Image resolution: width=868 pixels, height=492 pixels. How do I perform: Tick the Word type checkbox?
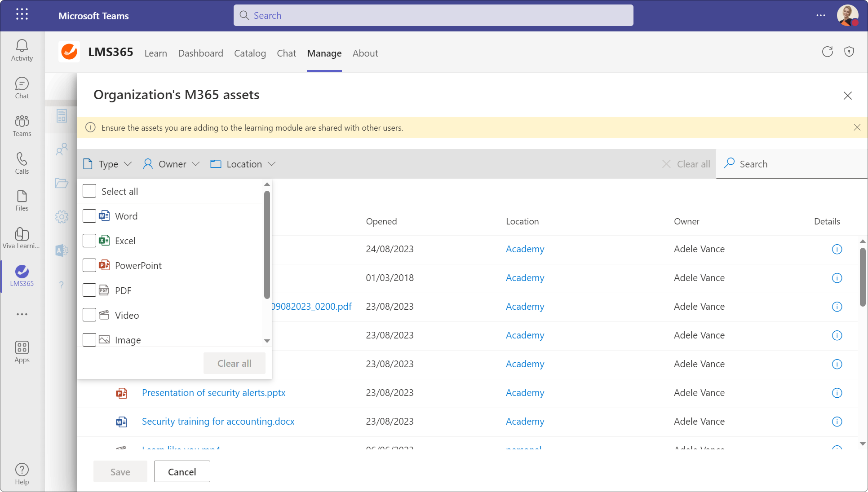point(89,216)
